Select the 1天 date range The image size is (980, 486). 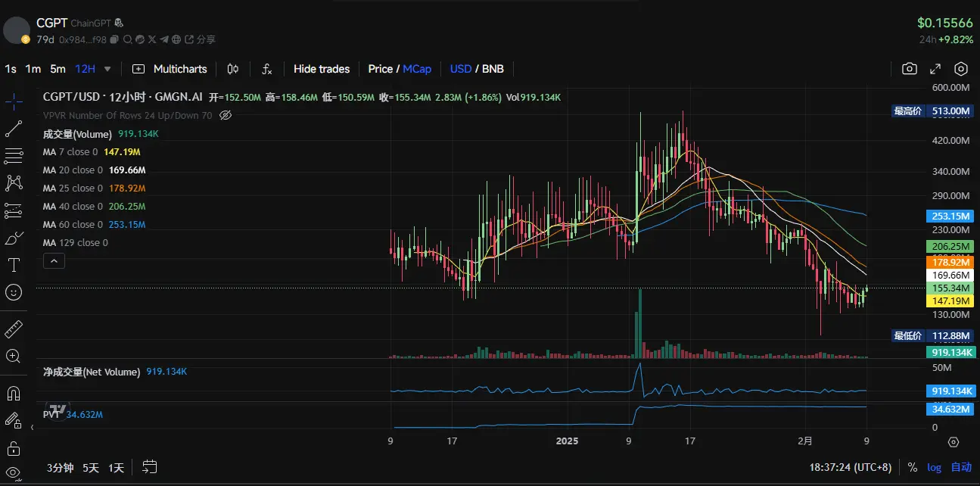pyautogui.click(x=116, y=468)
